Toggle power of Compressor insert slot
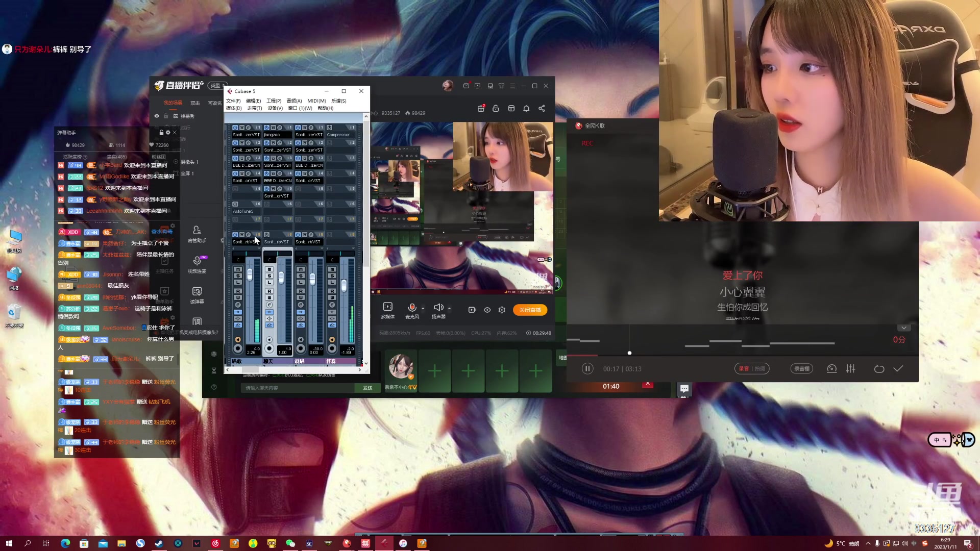The height and width of the screenshot is (551, 980). 329,128
